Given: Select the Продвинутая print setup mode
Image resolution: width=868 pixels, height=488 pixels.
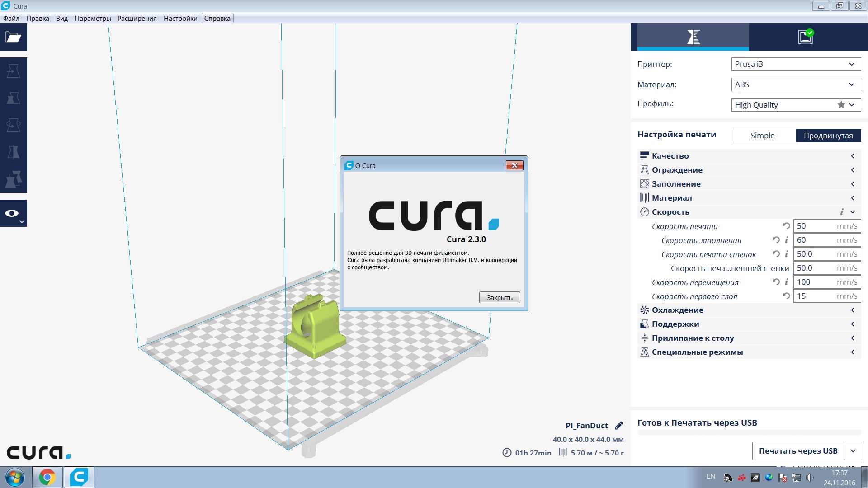Looking at the screenshot, I should click(828, 136).
